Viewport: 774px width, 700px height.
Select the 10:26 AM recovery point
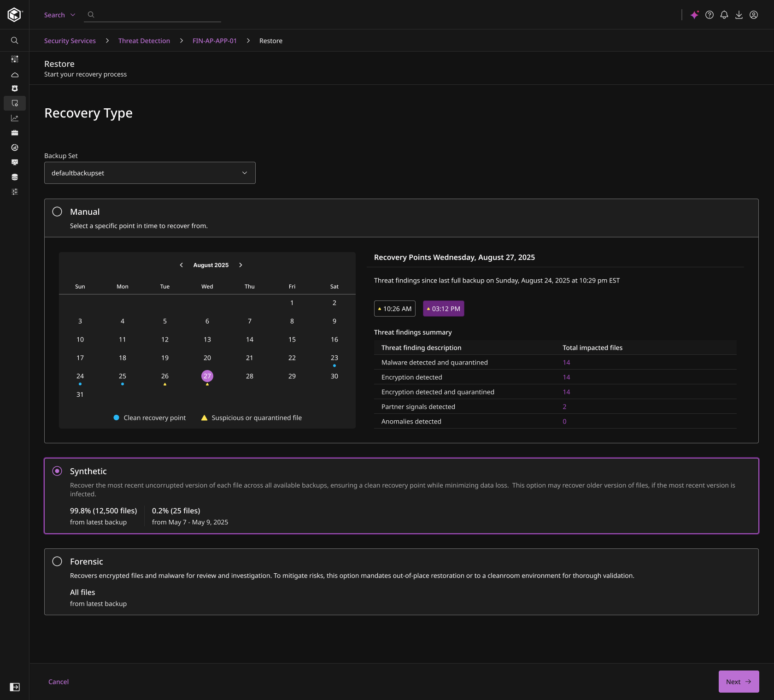click(x=395, y=309)
